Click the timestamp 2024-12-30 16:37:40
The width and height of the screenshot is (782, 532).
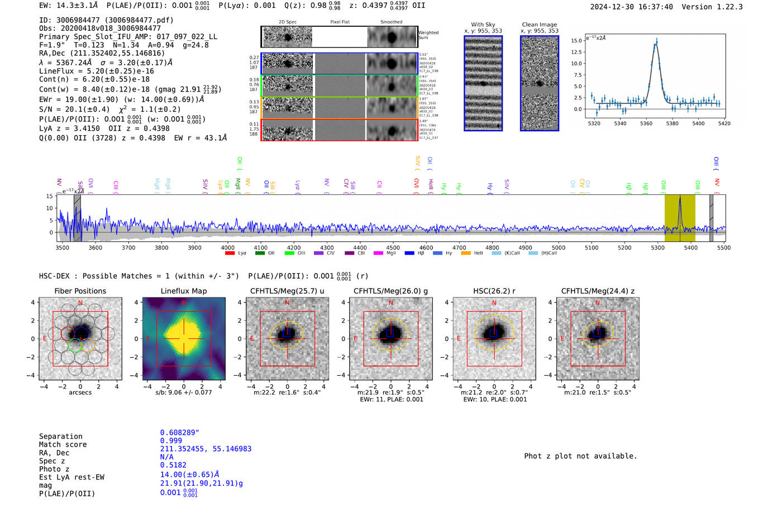pos(632,7)
